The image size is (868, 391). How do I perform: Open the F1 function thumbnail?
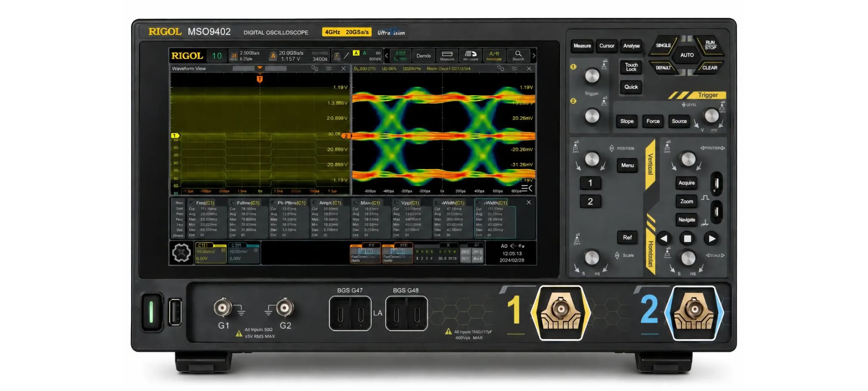(365, 253)
